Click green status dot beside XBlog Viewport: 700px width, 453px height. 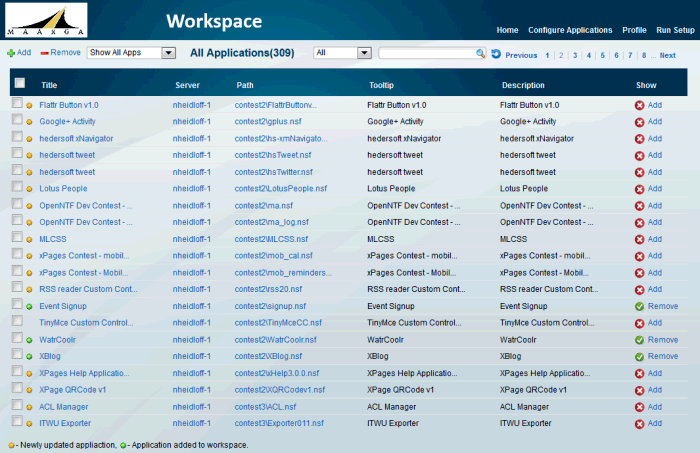click(x=29, y=357)
